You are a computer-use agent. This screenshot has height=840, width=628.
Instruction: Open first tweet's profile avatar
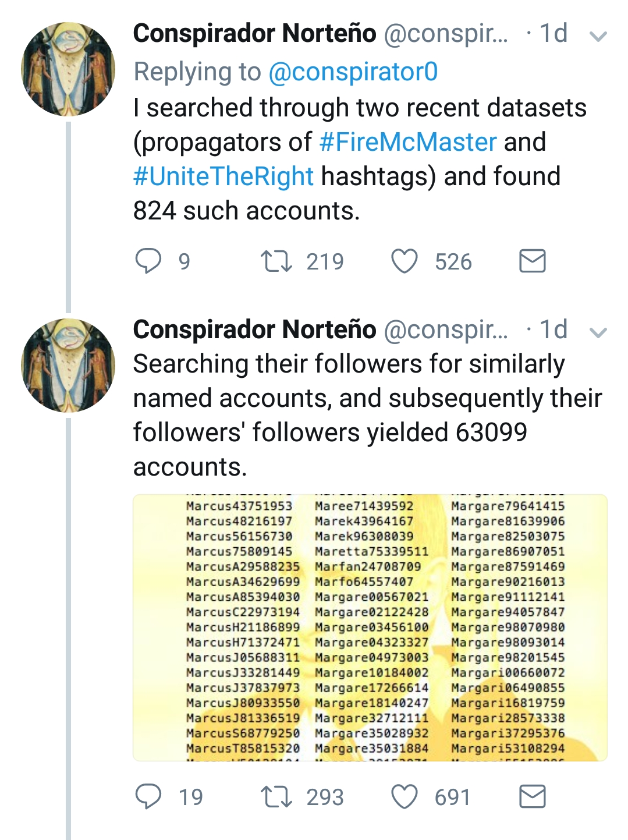pos(68,69)
